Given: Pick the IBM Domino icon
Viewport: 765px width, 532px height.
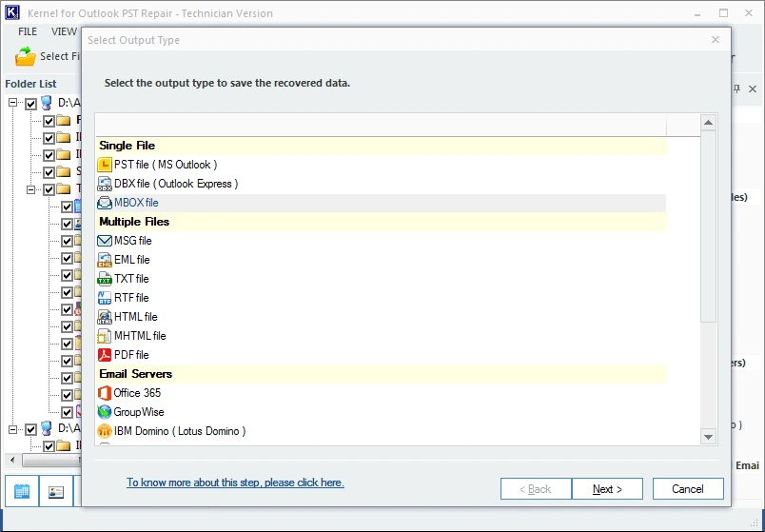Looking at the screenshot, I should pos(105,431).
